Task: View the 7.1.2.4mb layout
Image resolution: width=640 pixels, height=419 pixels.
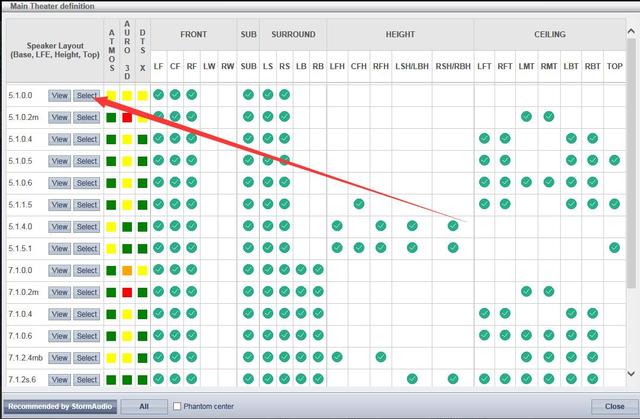Action: point(60,358)
